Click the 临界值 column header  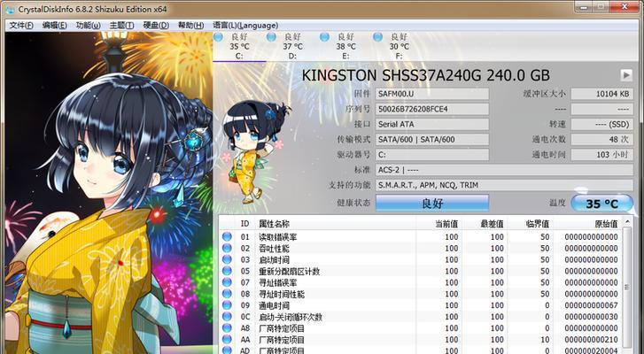(x=531, y=224)
